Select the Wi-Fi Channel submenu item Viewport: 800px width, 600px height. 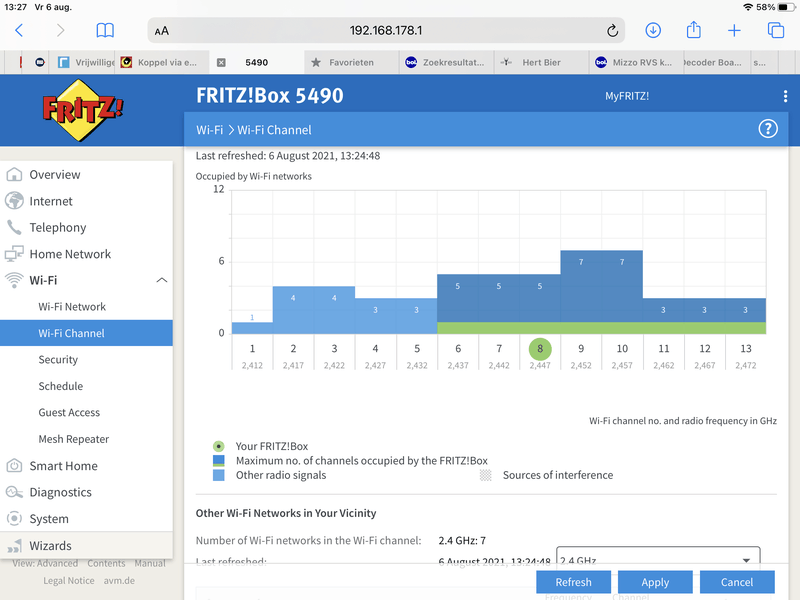[86, 333]
